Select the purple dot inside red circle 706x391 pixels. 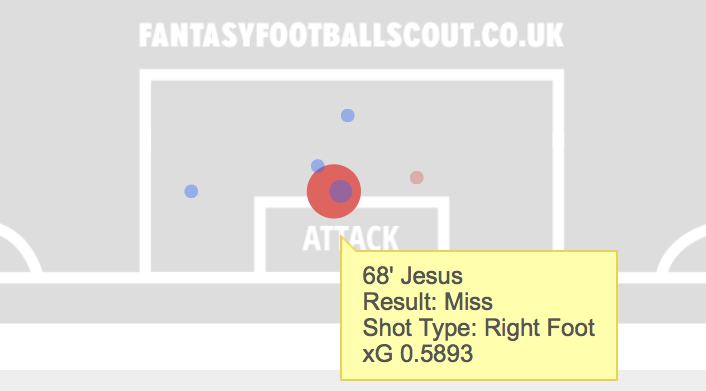pos(340,191)
